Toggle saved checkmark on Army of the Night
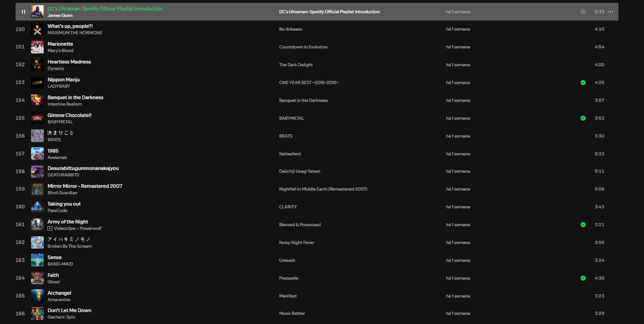This screenshot has height=324, width=644. pos(583,225)
